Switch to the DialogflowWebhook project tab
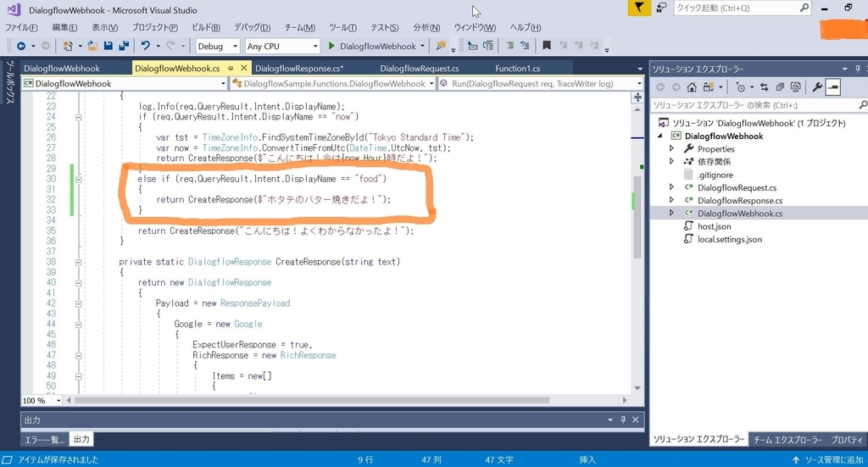This screenshot has width=868, height=467. [62, 69]
